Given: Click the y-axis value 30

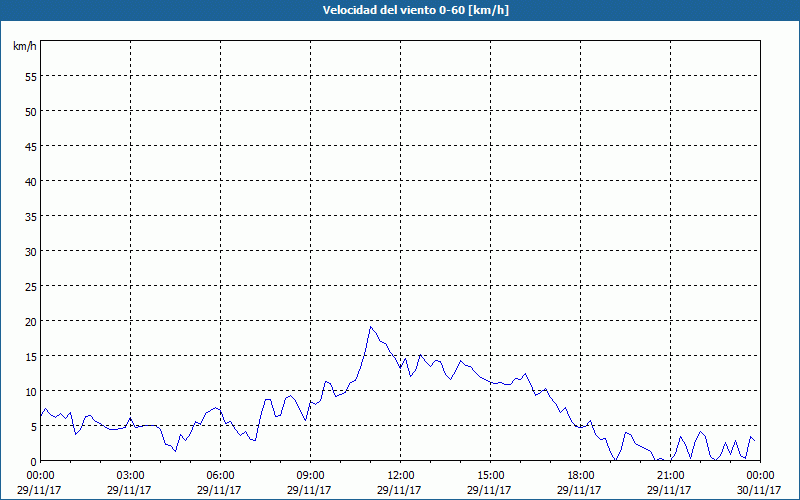Looking at the screenshot, I should pos(31,252).
